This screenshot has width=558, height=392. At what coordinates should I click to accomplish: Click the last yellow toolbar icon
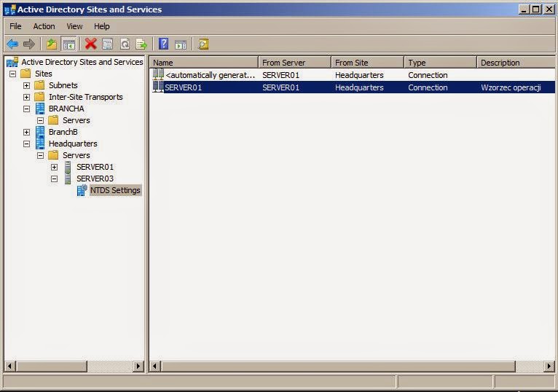(203, 44)
